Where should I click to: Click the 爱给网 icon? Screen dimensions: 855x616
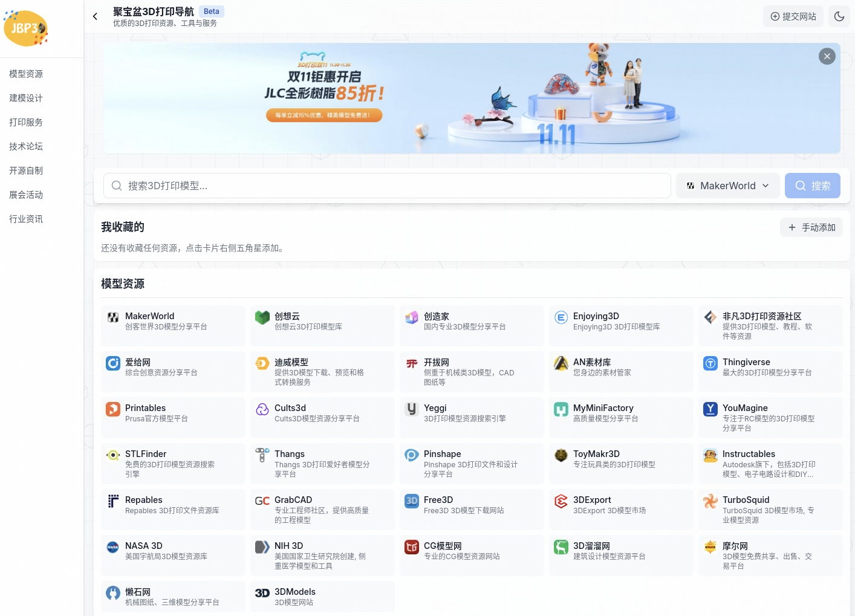tap(113, 363)
